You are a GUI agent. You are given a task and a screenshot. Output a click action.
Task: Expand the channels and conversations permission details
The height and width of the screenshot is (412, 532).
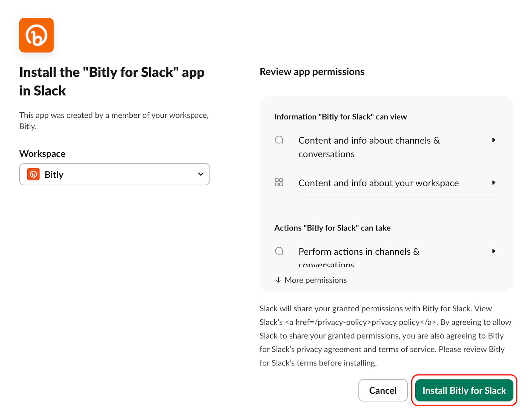click(x=494, y=140)
